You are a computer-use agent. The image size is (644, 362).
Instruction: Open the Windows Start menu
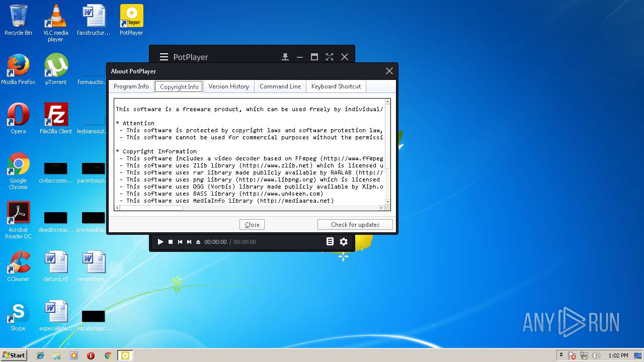pos(14,355)
